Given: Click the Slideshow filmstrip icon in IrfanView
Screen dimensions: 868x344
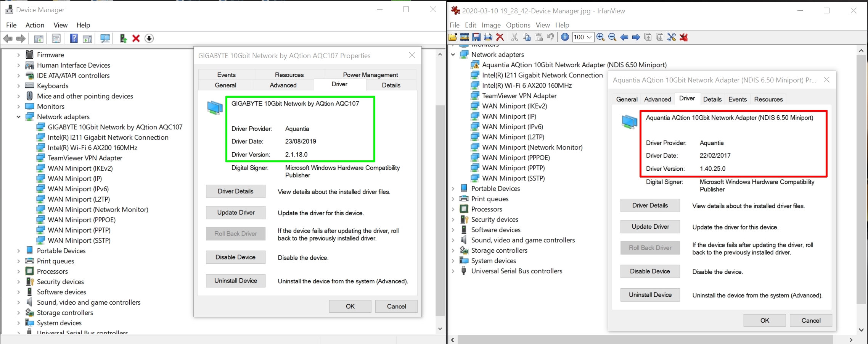Looking at the screenshot, I should pos(465,37).
